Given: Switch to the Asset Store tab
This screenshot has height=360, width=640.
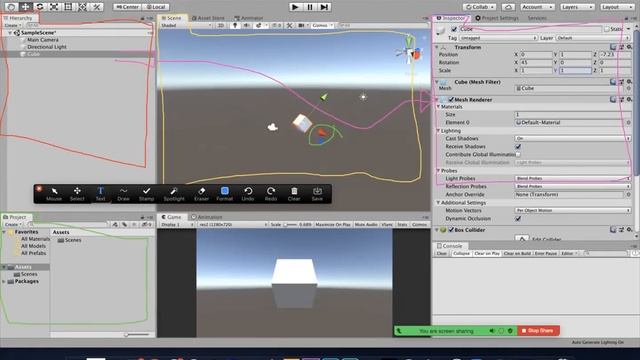Looking at the screenshot, I should 209,18.
